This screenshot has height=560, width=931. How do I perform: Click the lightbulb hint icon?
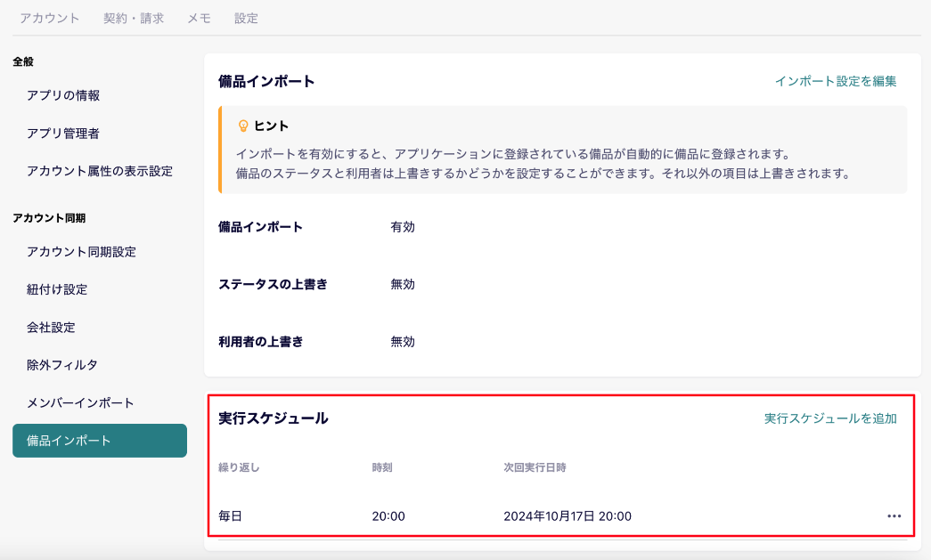(x=242, y=126)
